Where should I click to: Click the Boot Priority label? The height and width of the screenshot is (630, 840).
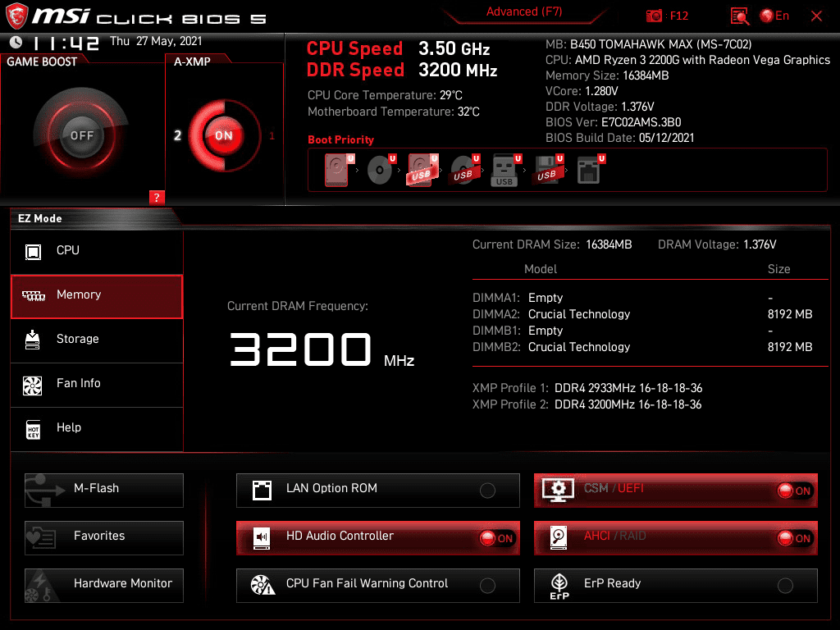pyautogui.click(x=340, y=139)
